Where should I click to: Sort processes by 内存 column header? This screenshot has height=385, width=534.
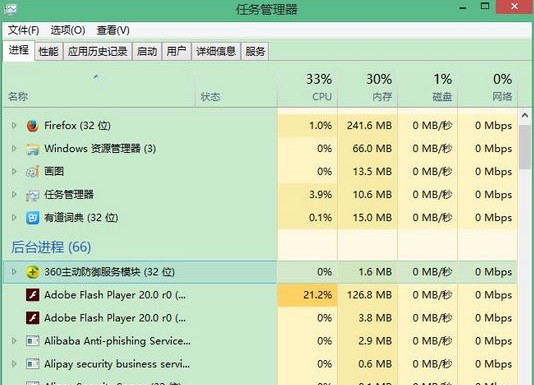coord(367,87)
